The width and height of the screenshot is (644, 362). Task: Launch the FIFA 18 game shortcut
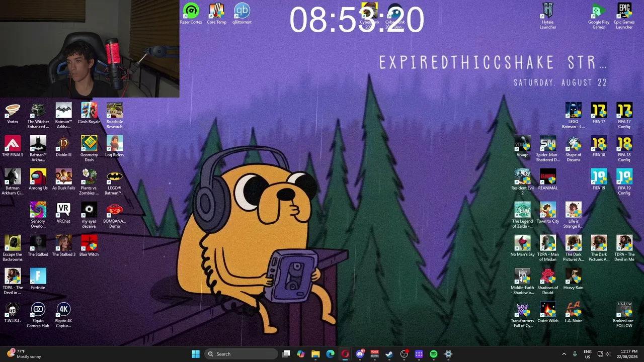(x=599, y=146)
